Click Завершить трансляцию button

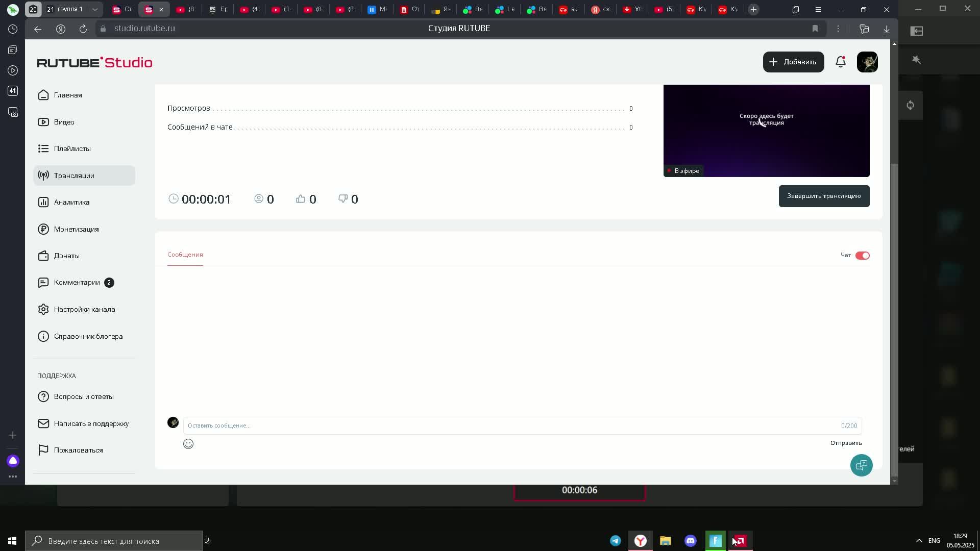(x=824, y=196)
